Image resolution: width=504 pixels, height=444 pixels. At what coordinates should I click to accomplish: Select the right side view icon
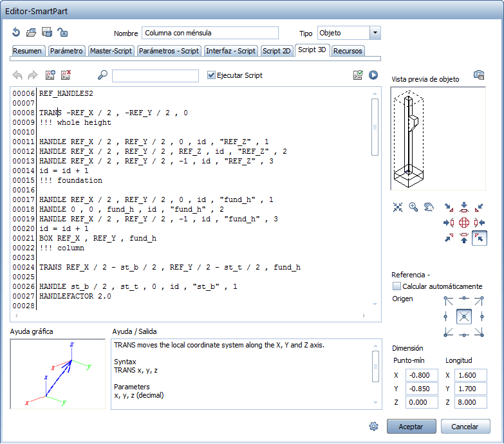point(480,223)
